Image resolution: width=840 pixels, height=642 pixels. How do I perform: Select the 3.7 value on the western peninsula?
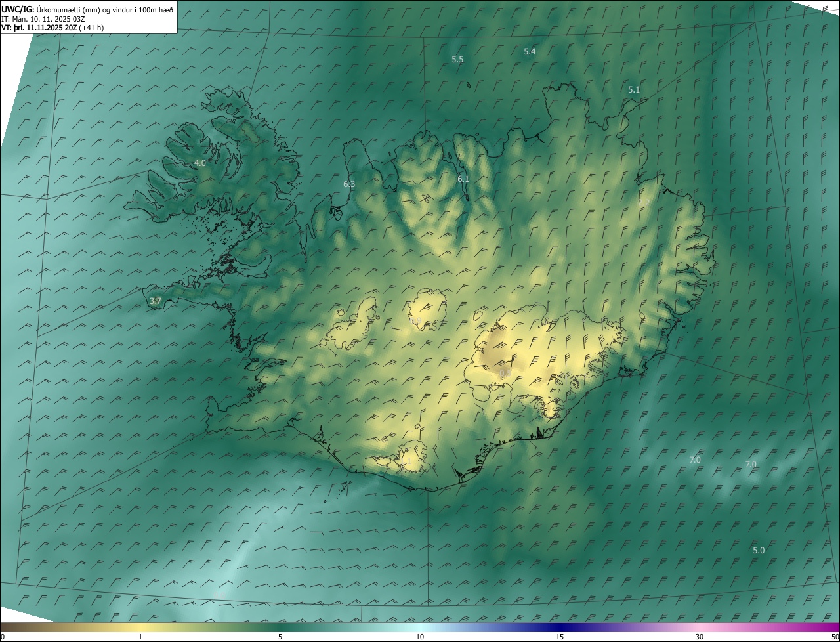(156, 301)
